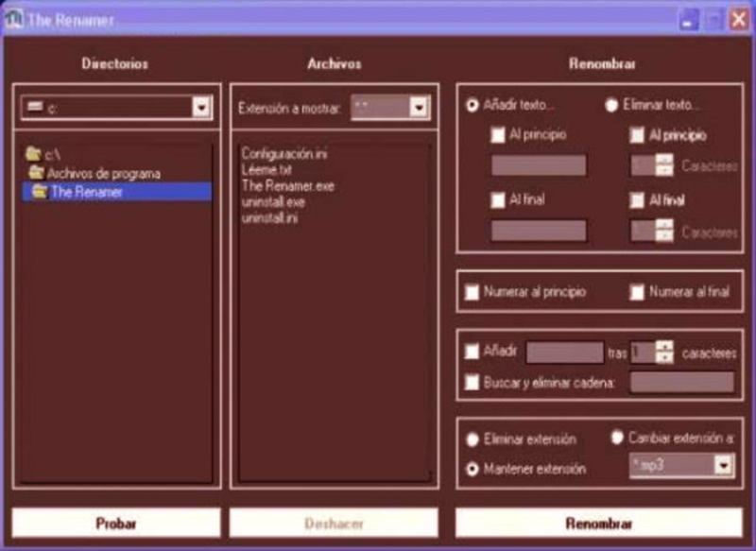Click the Deshacer button
Screen dimensions: 756x551
(x=335, y=523)
